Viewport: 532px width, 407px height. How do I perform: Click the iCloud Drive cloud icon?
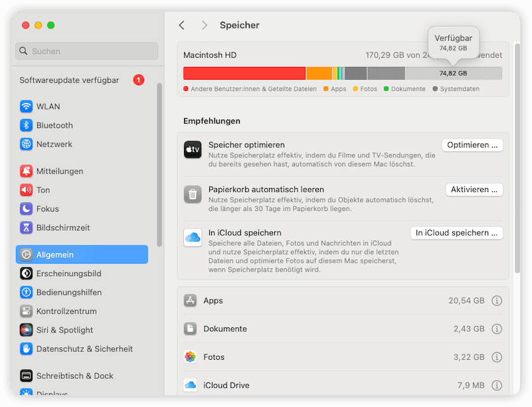tap(190, 385)
